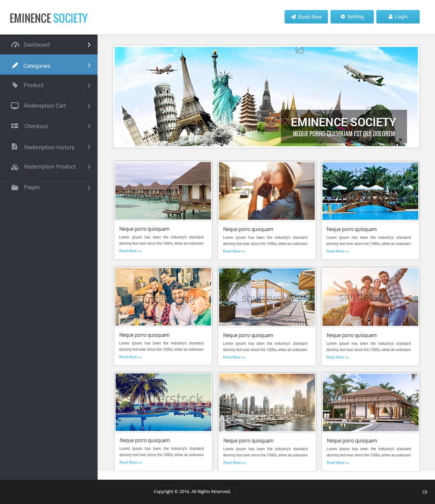Click the Redemption Product cubes icon

pos(15,167)
